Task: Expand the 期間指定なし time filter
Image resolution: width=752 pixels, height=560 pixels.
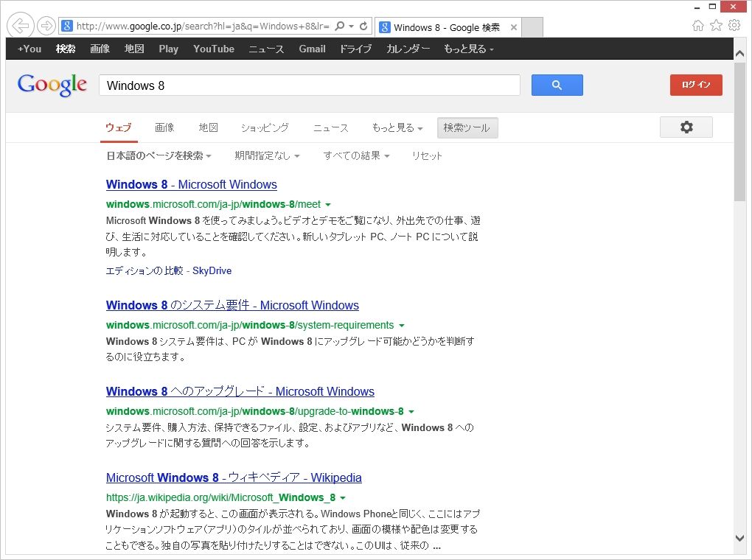Action: (x=267, y=155)
